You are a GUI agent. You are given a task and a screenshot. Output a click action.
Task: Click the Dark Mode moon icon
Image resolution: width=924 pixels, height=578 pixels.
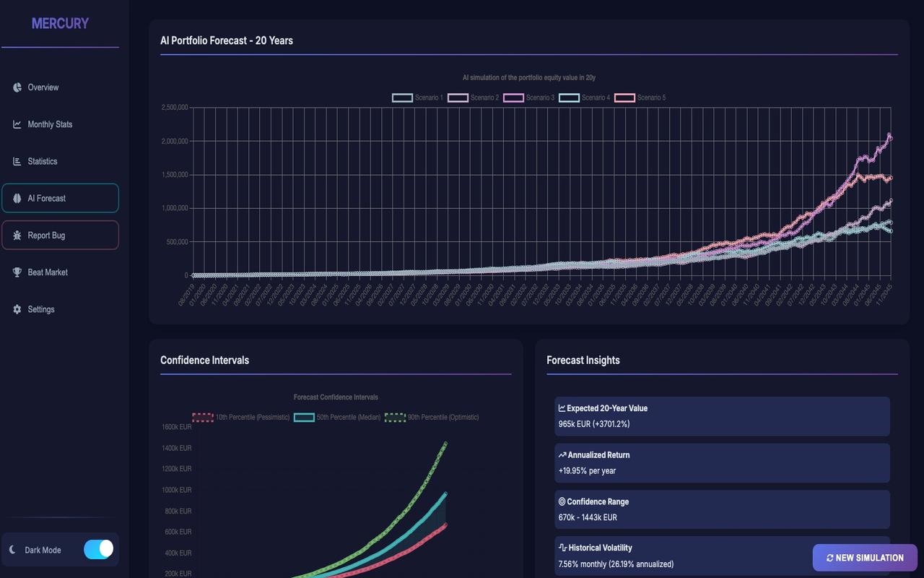pos(12,550)
